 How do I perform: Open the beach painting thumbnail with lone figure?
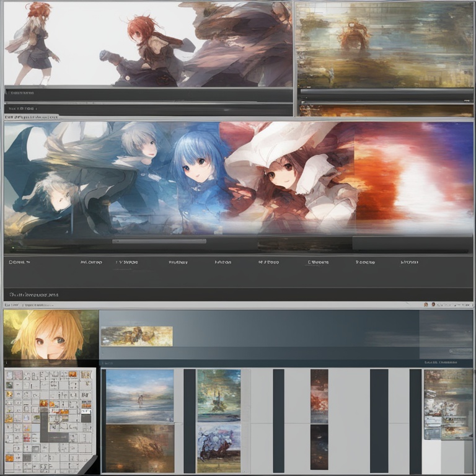pos(139,396)
